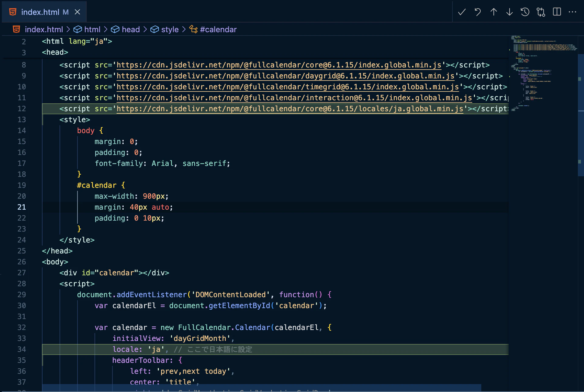Click the "locale: 'ja'" property
This screenshot has width=584, height=392.
coord(139,349)
